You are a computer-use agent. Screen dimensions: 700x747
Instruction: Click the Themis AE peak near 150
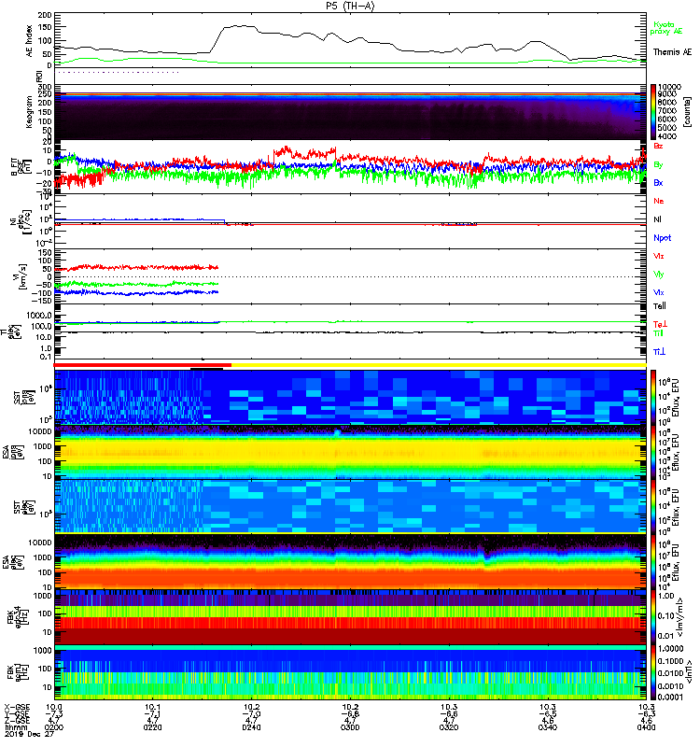(x=238, y=27)
